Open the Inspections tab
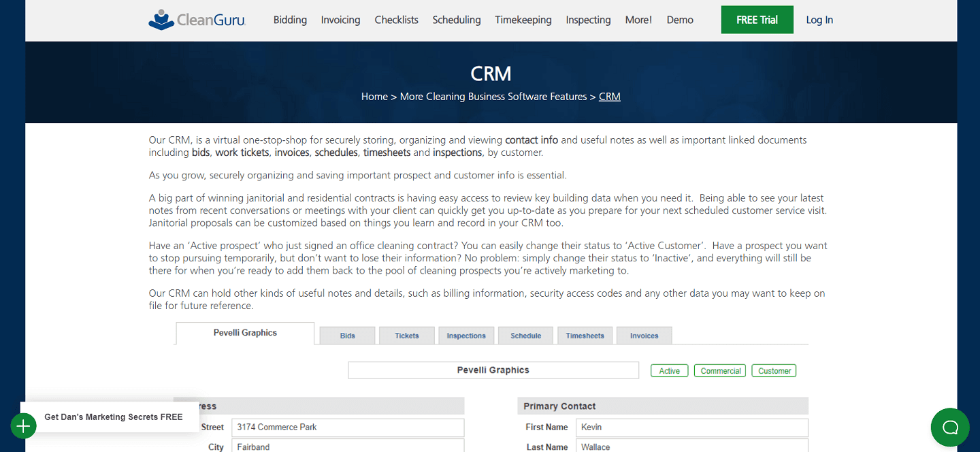 click(x=465, y=335)
